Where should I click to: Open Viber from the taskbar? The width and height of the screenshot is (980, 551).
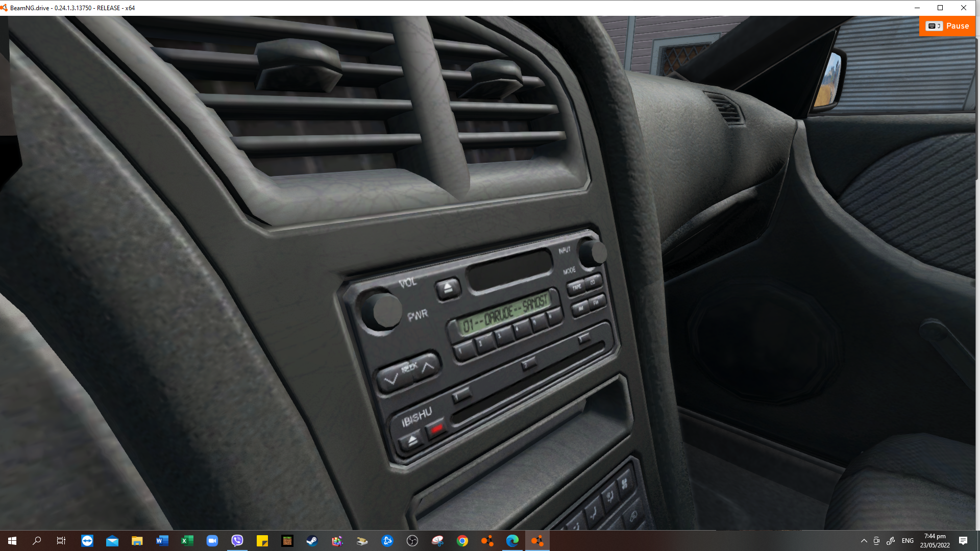click(x=237, y=541)
